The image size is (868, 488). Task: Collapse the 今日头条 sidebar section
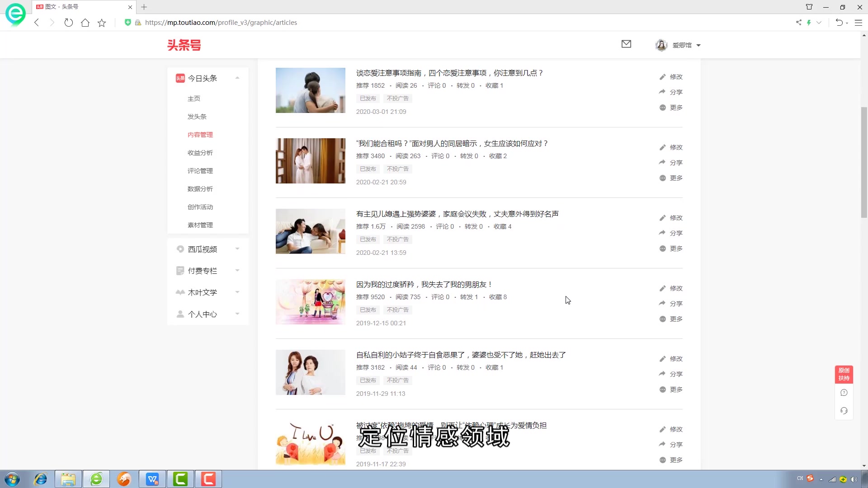pos(237,78)
